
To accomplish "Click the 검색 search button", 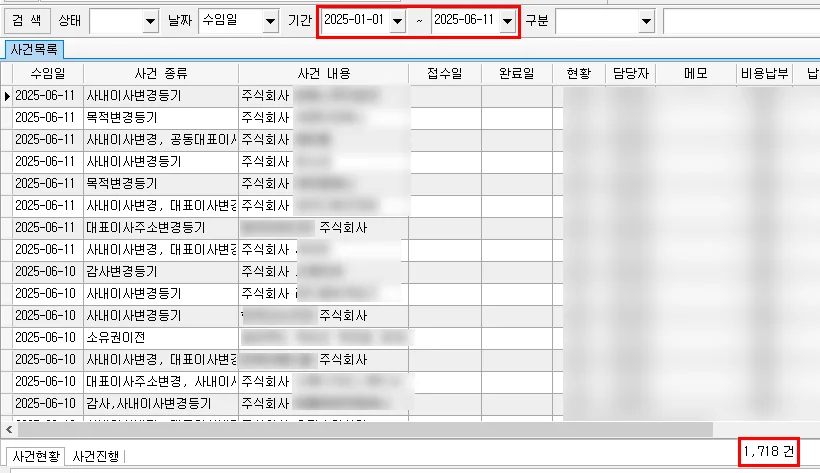I will pyautogui.click(x=27, y=21).
